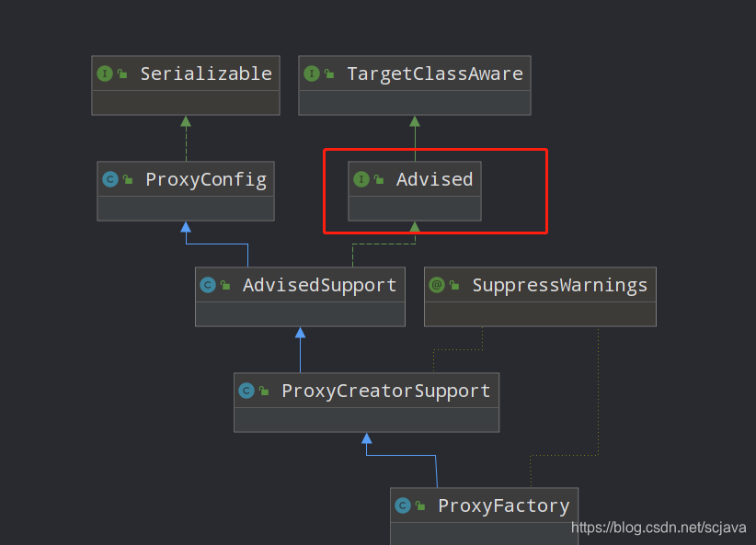
Task: Click the empty members compartment of TargetClassAware
Action: point(415,103)
